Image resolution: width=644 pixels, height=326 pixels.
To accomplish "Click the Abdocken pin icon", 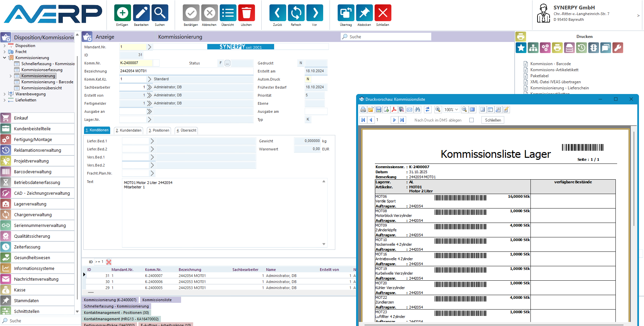I will pos(364,13).
